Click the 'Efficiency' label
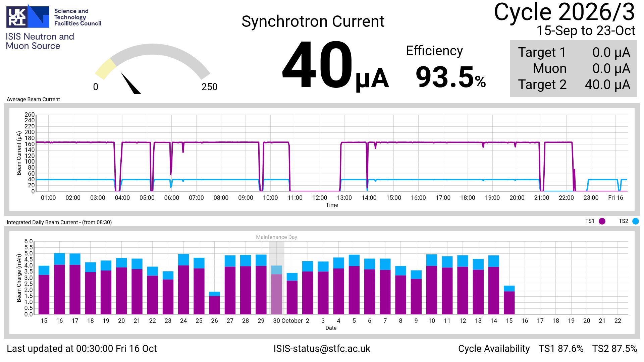 pos(434,51)
